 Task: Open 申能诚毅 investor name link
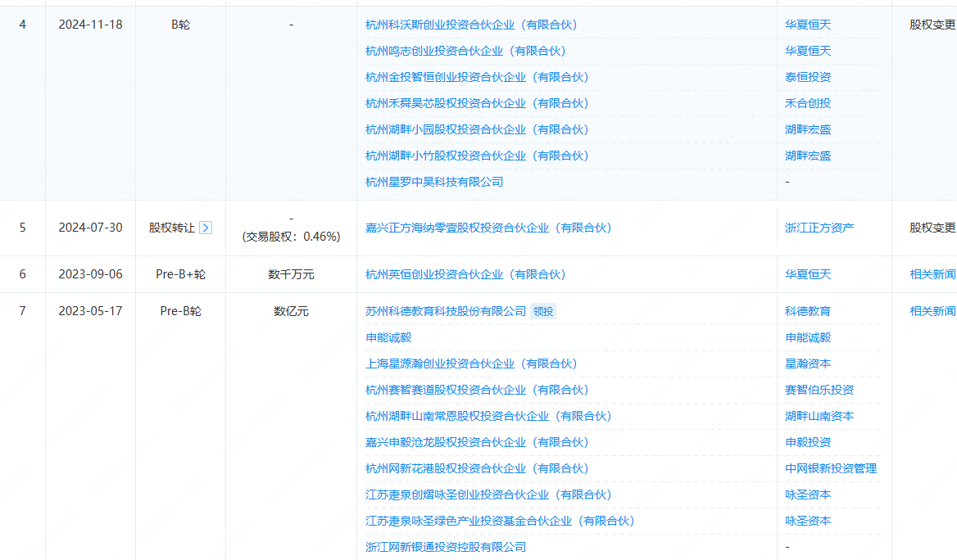click(x=388, y=337)
